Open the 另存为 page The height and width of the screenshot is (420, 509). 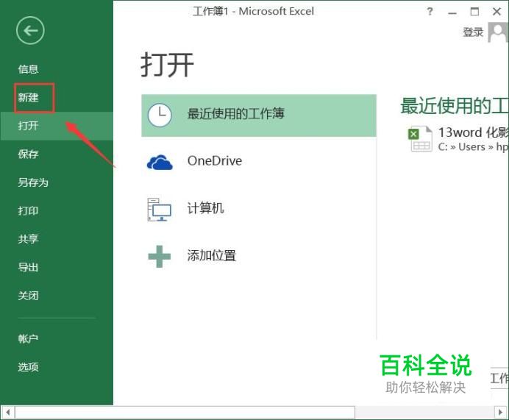pos(33,182)
